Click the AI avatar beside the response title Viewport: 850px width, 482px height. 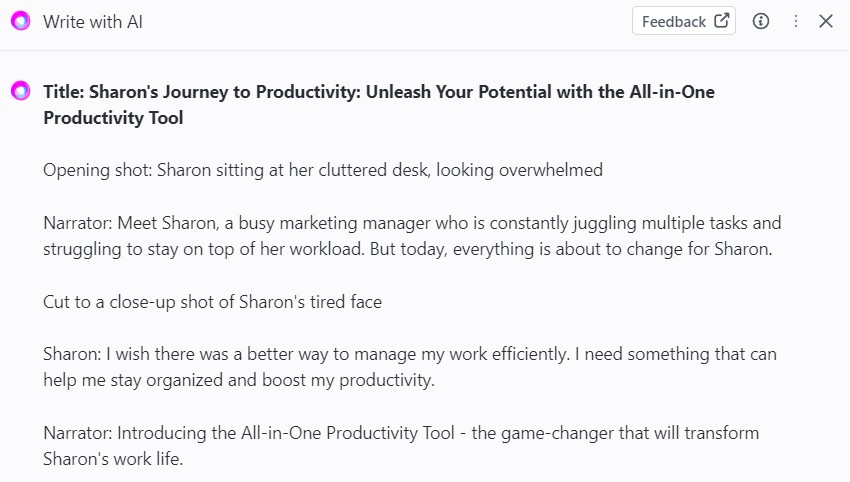click(x=20, y=92)
